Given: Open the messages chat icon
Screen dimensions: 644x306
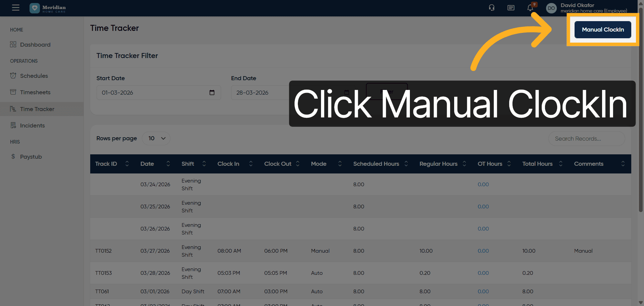Looking at the screenshot, I should pyautogui.click(x=511, y=8).
